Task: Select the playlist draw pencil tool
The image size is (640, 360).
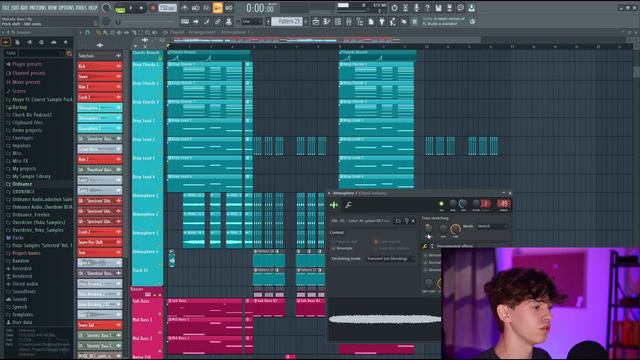Action: click(x=98, y=32)
